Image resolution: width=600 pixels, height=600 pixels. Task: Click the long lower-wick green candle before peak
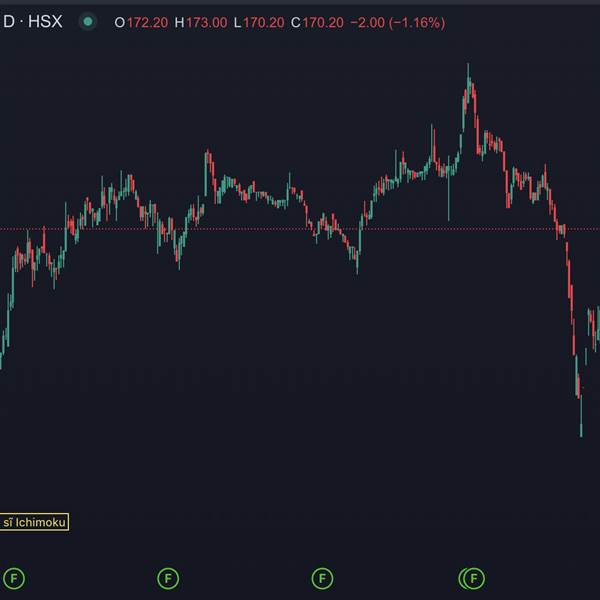pos(448,189)
